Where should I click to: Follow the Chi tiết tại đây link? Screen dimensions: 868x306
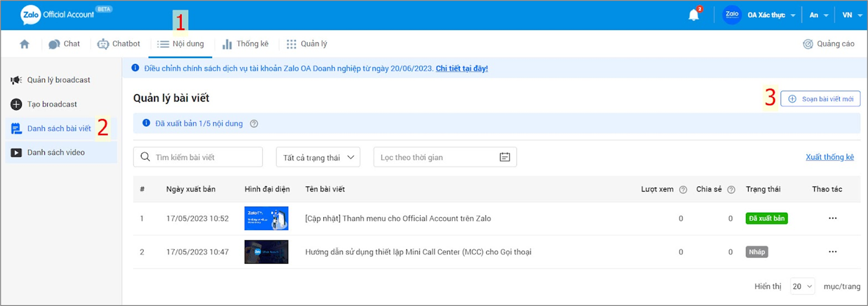pos(462,68)
